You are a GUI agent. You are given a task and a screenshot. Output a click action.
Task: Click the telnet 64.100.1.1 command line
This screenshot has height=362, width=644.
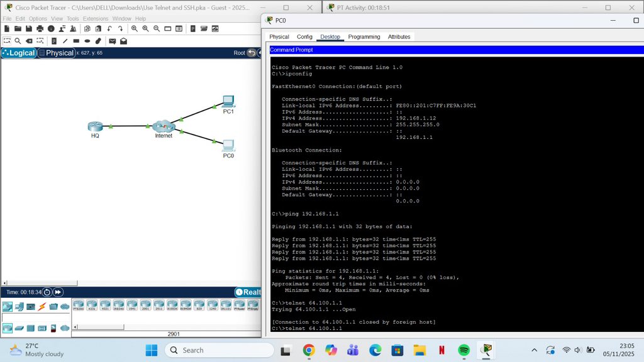tap(306, 328)
